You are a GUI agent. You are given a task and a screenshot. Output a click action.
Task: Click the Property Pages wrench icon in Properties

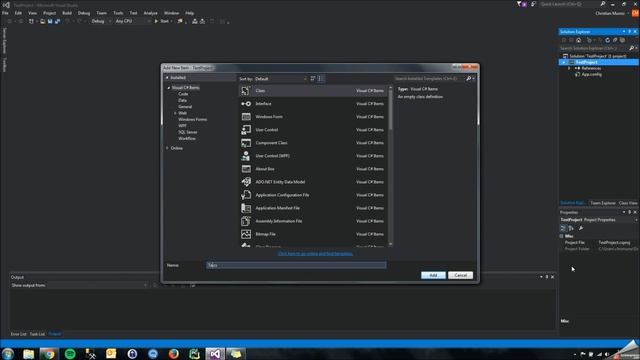click(581, 228)
